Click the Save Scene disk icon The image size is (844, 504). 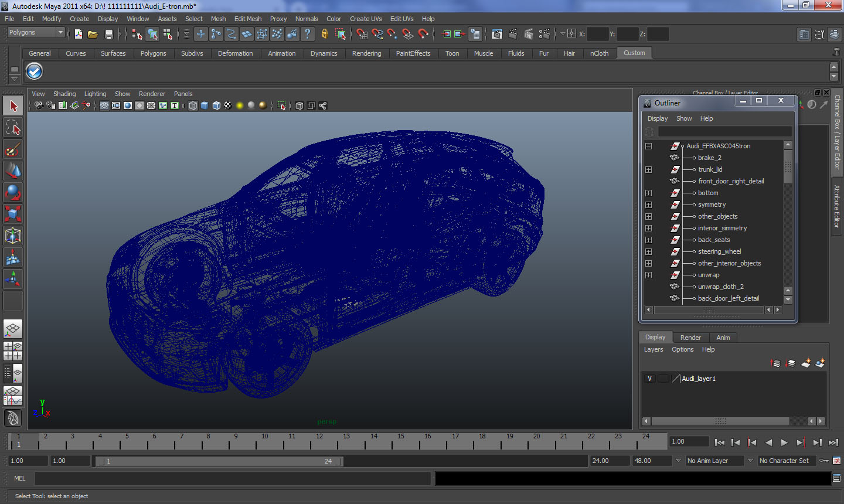(108, 34)
